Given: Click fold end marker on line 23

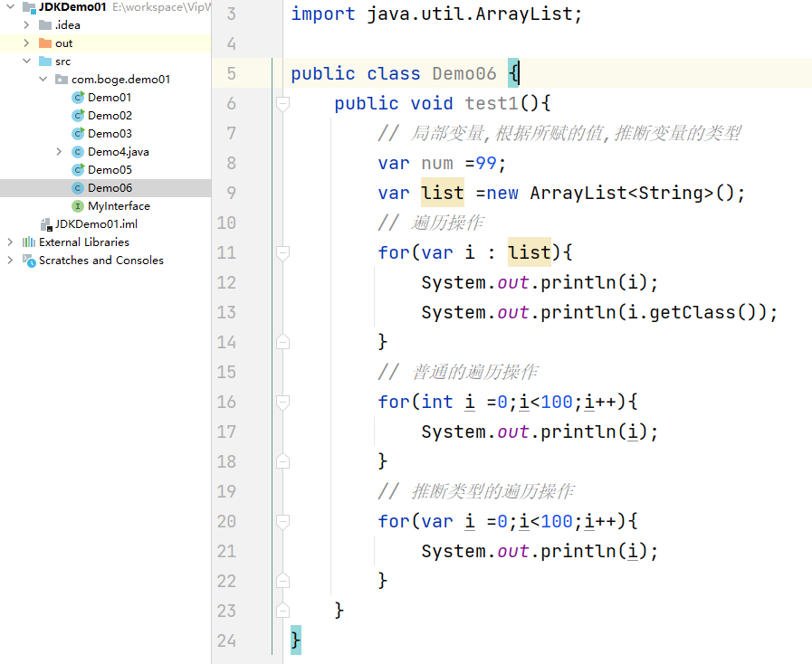Looking at the screenshot, I should point(282,611).
